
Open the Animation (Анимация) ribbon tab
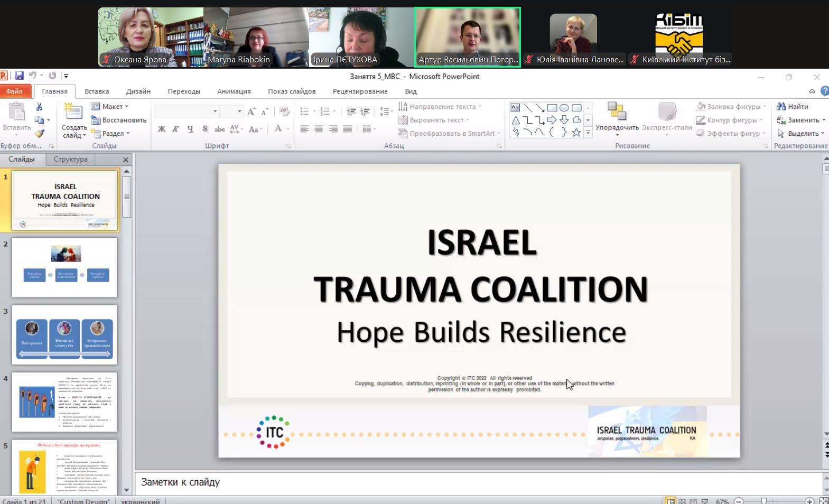234,91
